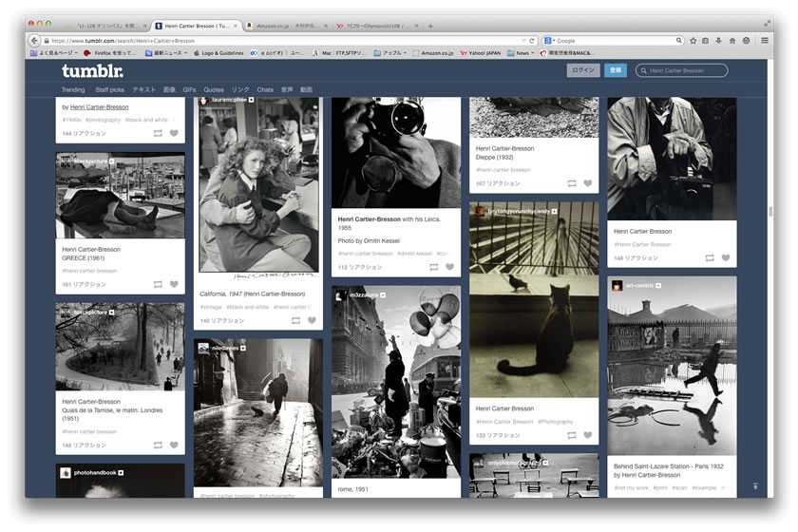
Task: Click the #Photography tag under cat post
Action: (555, 422)
